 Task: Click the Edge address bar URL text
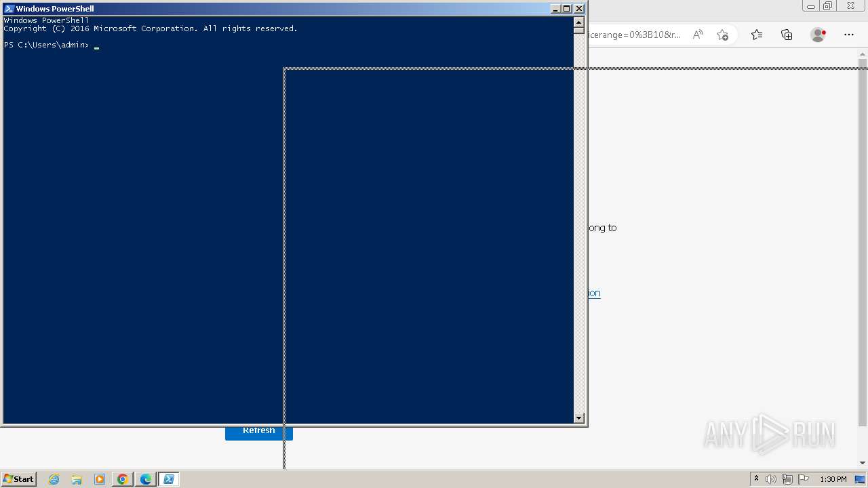click(635, 35)
